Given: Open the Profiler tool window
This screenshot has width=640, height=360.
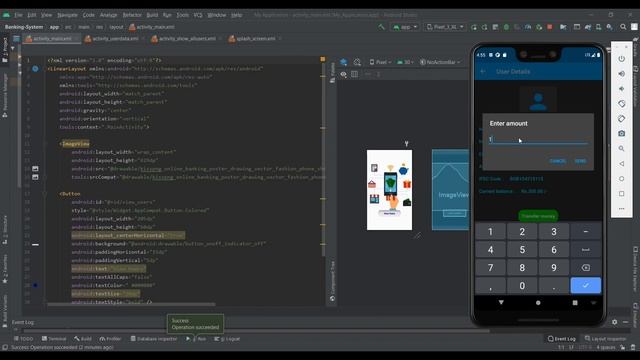Looking at the screenshot, I should point(110,339).
